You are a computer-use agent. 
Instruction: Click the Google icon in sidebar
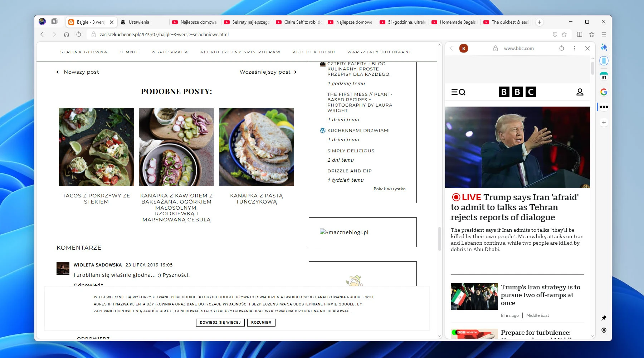click(x=604, y=92)
